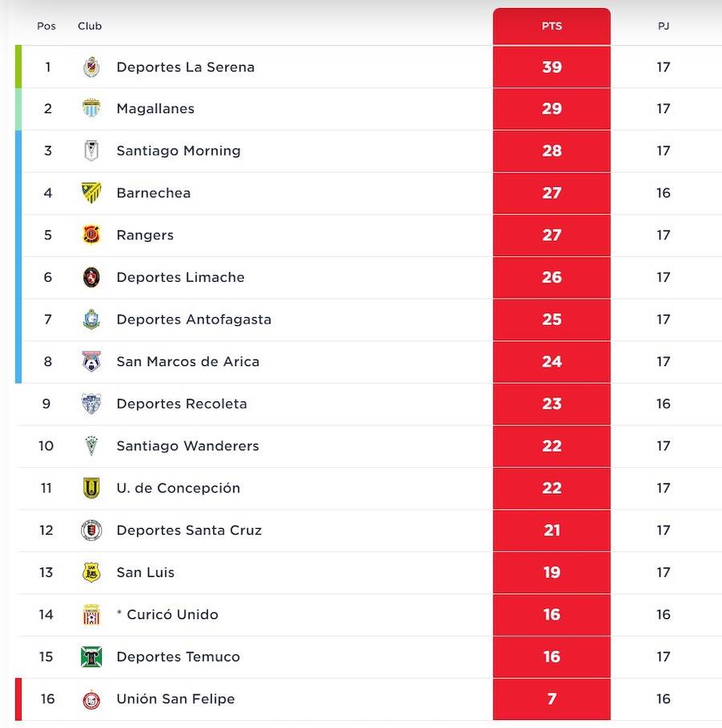Viewport: 722px width, 728px height.
Task: Click the Deportes Temuco club crest
Action: (x=91, y=657)
